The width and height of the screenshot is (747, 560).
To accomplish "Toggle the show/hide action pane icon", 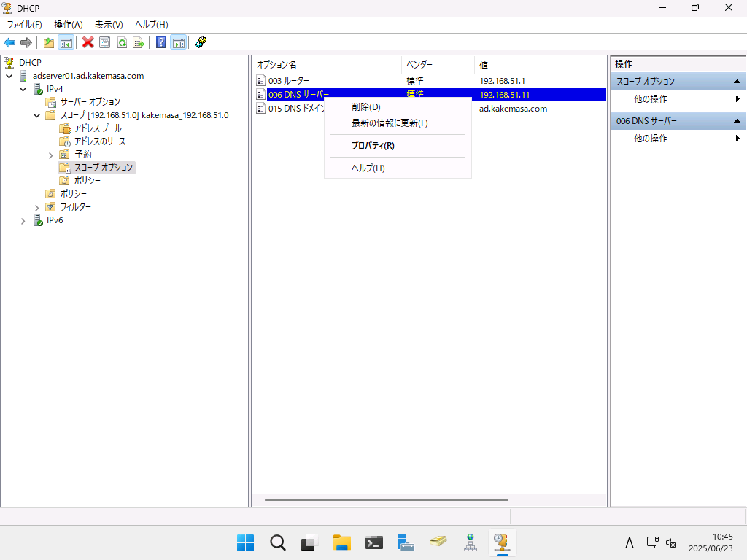I will [179, 43].
